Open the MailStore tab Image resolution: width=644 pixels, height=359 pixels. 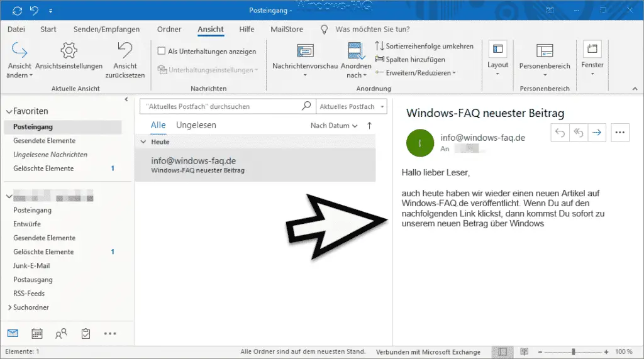click(x=287, y=29)
